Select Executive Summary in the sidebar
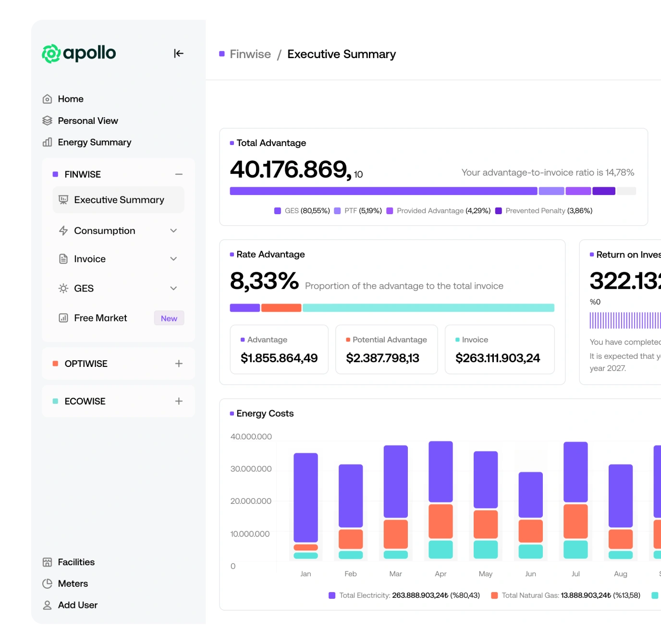661x644 pixels. 119,200
